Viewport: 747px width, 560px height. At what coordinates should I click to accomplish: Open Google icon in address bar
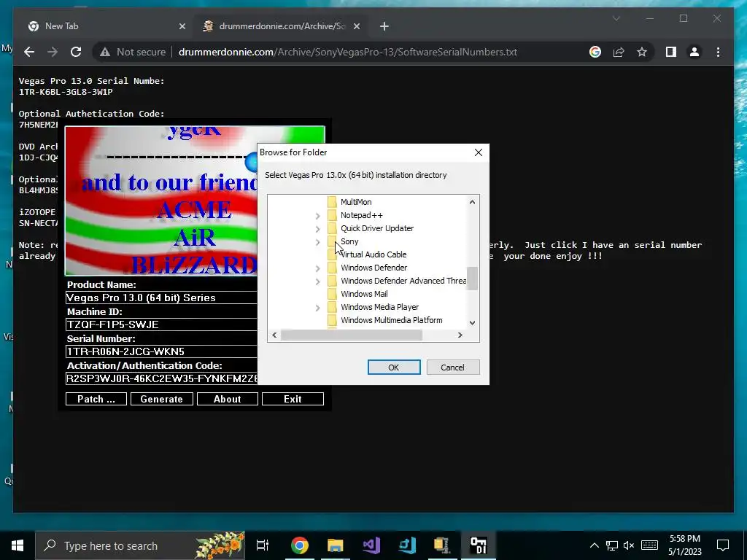[x=595, y=52]
